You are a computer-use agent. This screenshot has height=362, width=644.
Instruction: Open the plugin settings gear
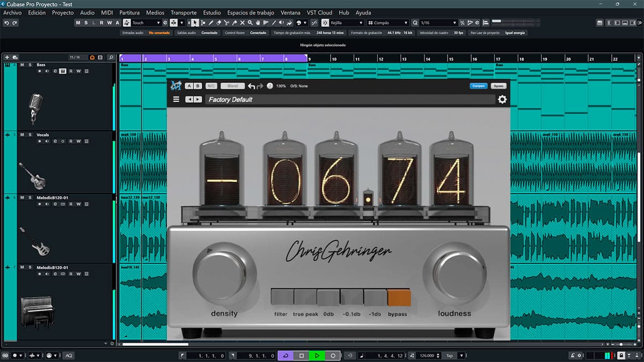point(502,99)
